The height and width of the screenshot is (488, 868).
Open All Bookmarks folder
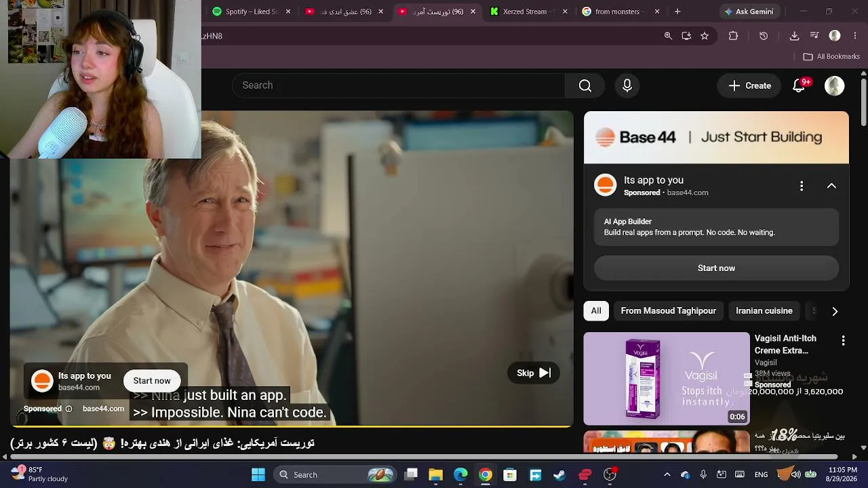(x=831, y=56)
